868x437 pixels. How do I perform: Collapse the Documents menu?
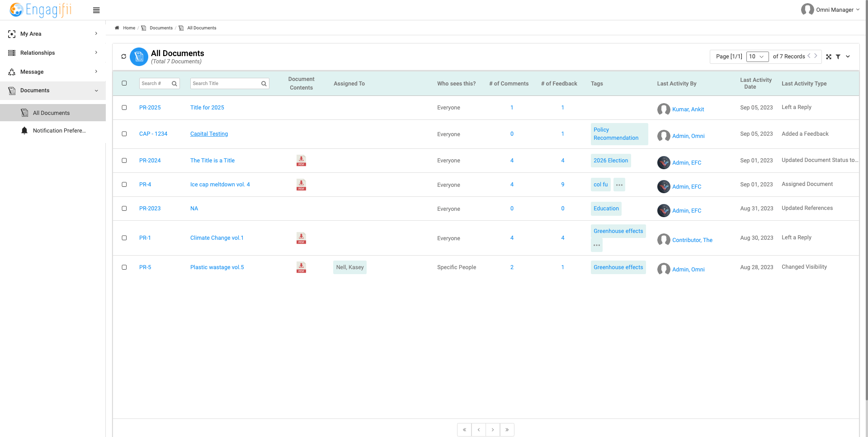click(53, 90)
